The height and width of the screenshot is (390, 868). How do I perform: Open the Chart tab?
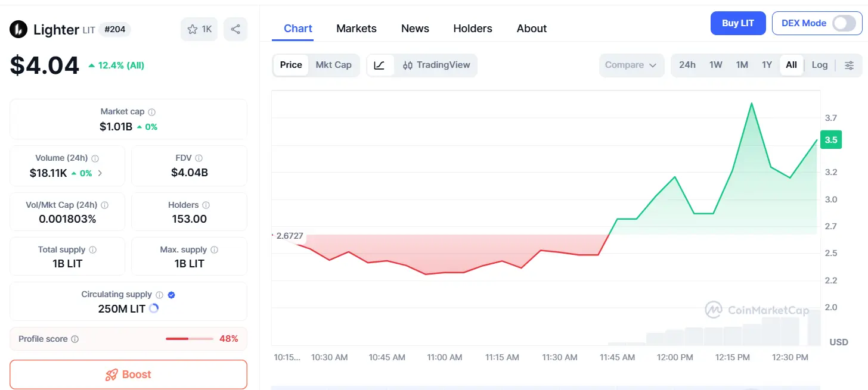298,29
